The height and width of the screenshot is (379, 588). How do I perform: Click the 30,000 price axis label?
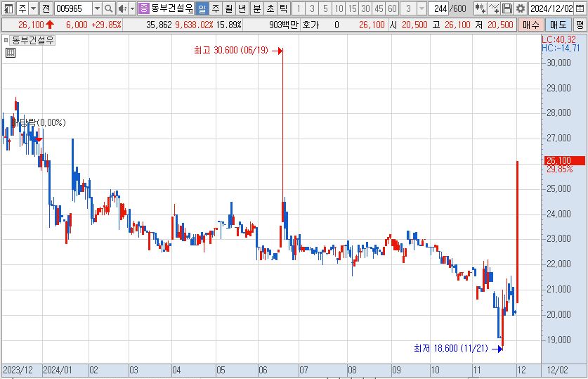click(558, 63)
